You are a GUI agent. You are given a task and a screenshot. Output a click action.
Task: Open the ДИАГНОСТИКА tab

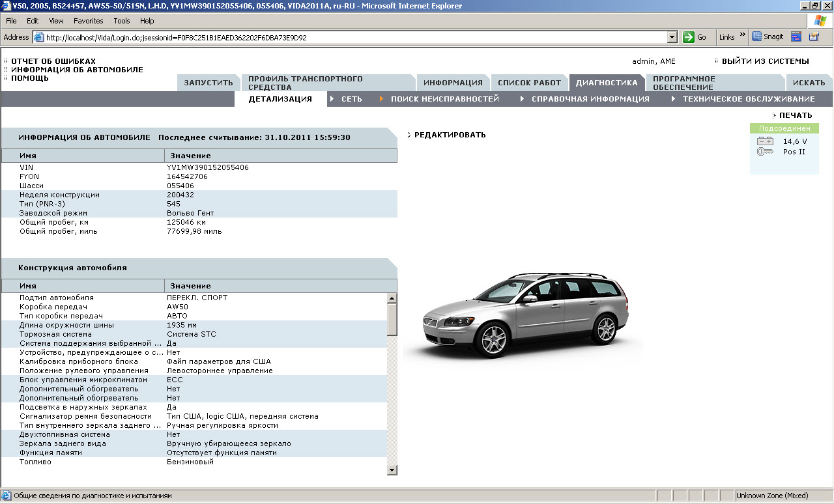click(x=606, y=83)
